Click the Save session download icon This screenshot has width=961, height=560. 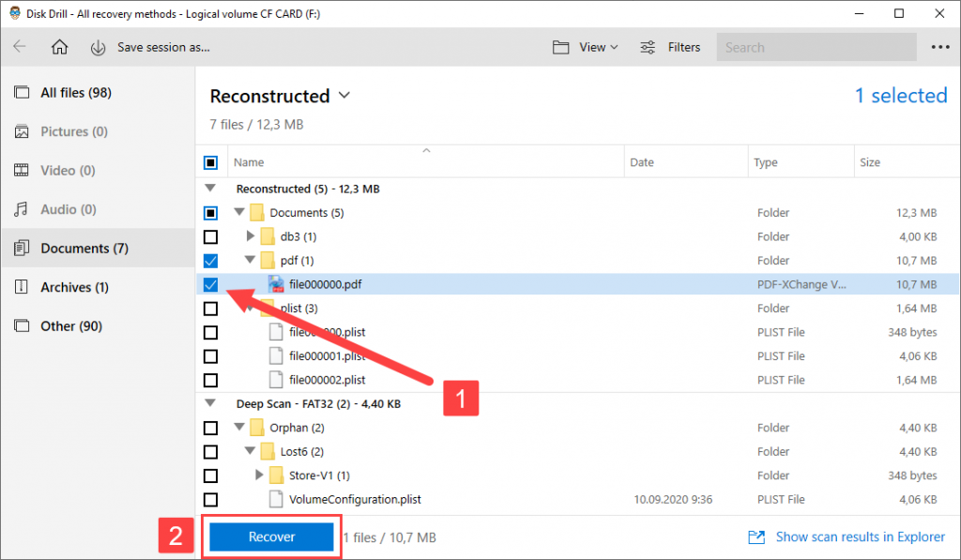(x=99, y=47)
